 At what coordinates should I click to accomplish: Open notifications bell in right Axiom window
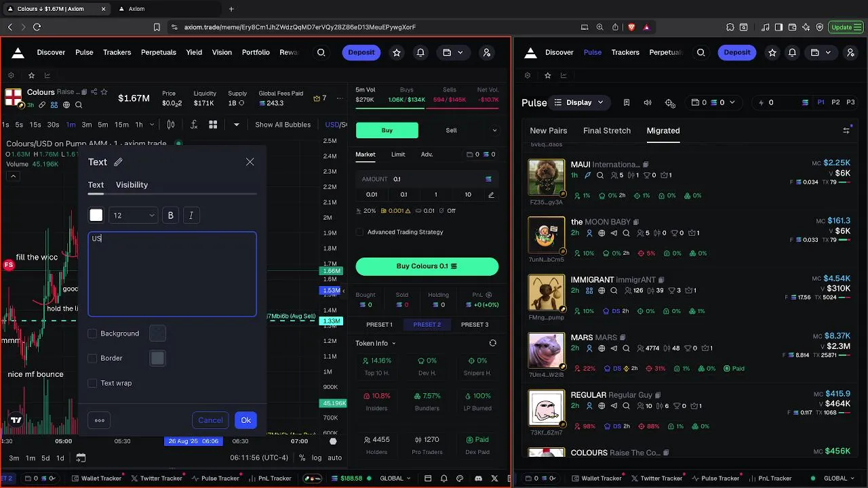[x=792, y=52]
